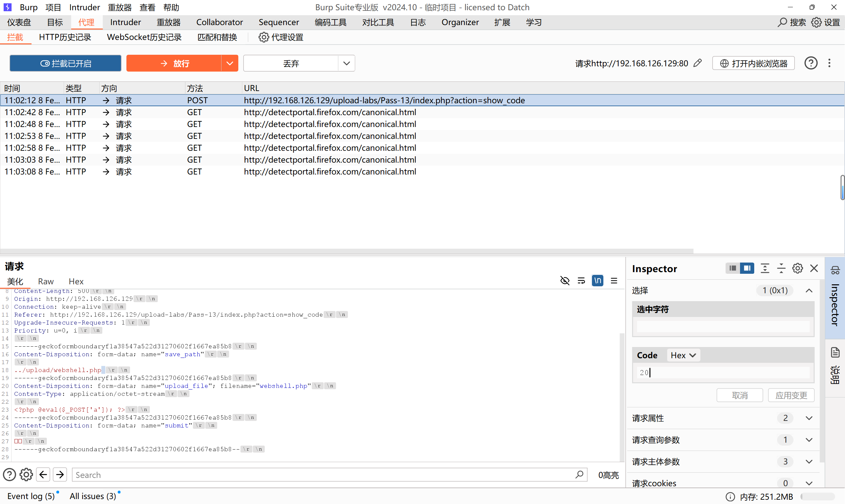Screen dimensions: 845x504
Task: Toggle word wrap icon in the request editor
Action: coord(581,280)
